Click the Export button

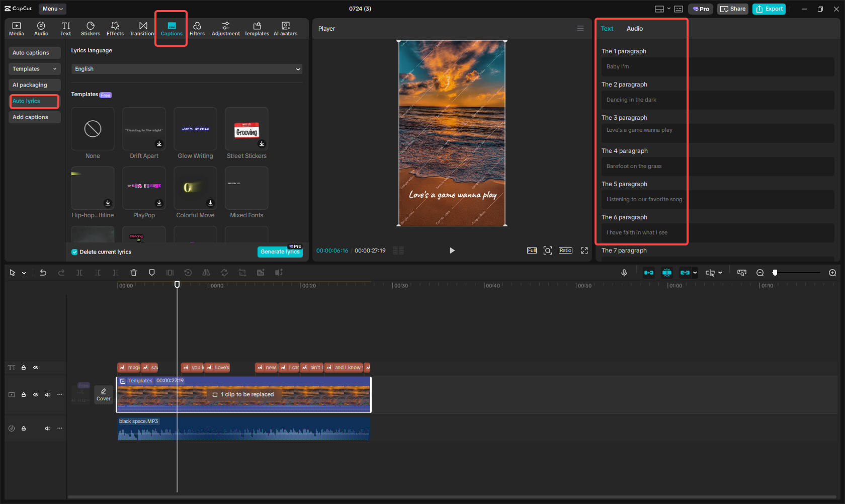(769, 9)
